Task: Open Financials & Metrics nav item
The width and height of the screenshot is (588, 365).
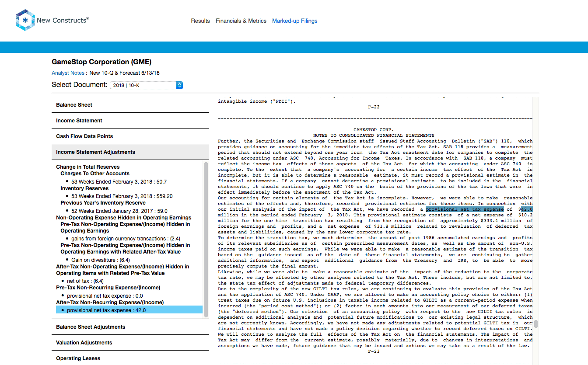Action: pos(241,21)
